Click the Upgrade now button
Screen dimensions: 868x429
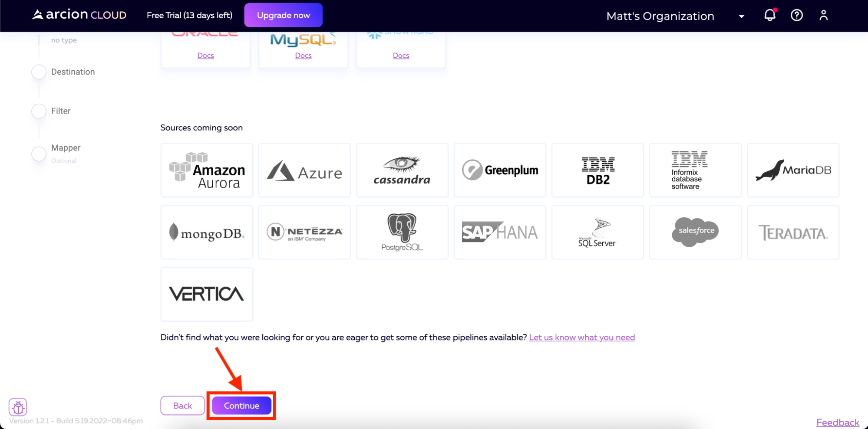[x=283, y=15]
